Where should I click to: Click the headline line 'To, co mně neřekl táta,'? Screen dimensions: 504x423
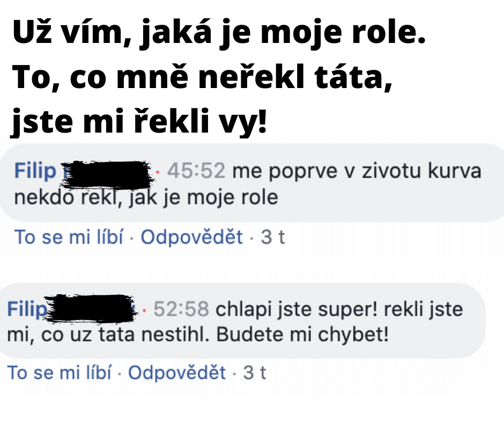[x=203, y=77]
